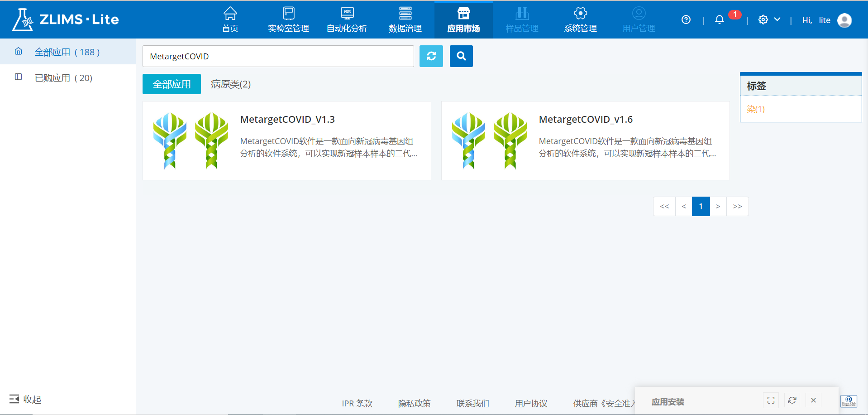Image resolution: width=868 pixels, height=415 pixels.
Task: Click the user avatar icon
Action: coord(844,20)
